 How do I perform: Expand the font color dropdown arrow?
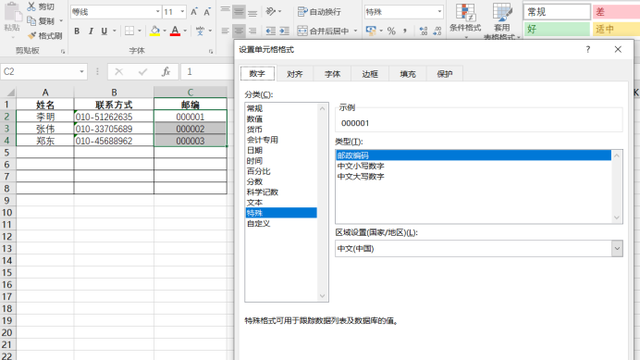[x=185, y=31]
